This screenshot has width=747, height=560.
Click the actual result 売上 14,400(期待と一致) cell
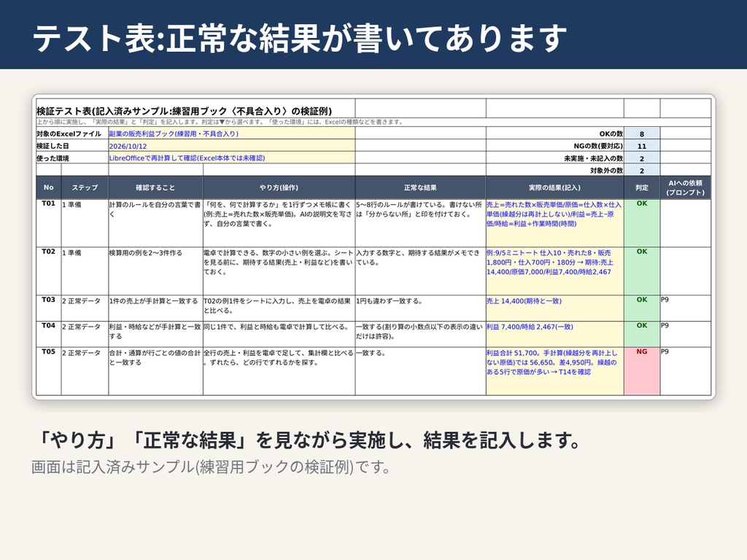554,308
